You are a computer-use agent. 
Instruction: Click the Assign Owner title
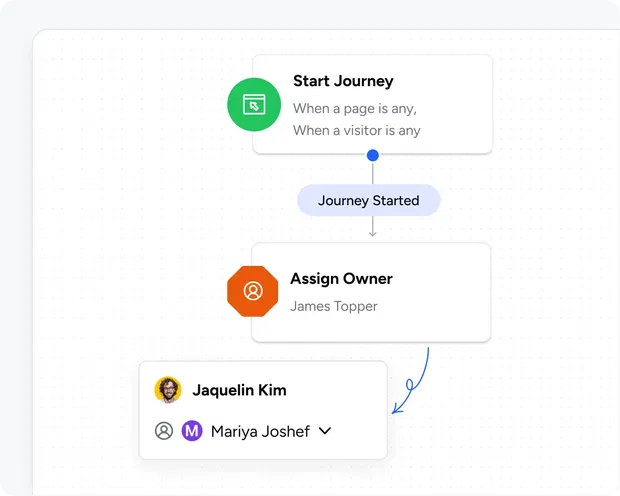[x=341, y=278]
